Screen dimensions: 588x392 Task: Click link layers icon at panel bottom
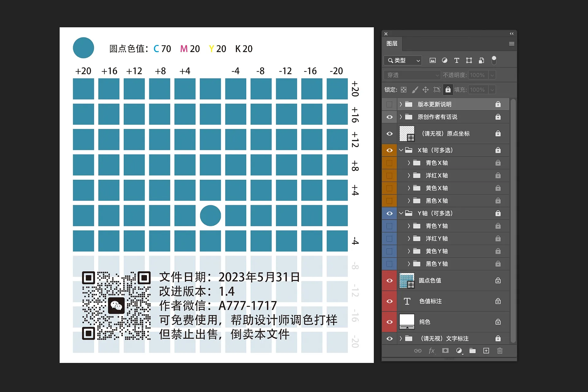[x=418, y=351]
